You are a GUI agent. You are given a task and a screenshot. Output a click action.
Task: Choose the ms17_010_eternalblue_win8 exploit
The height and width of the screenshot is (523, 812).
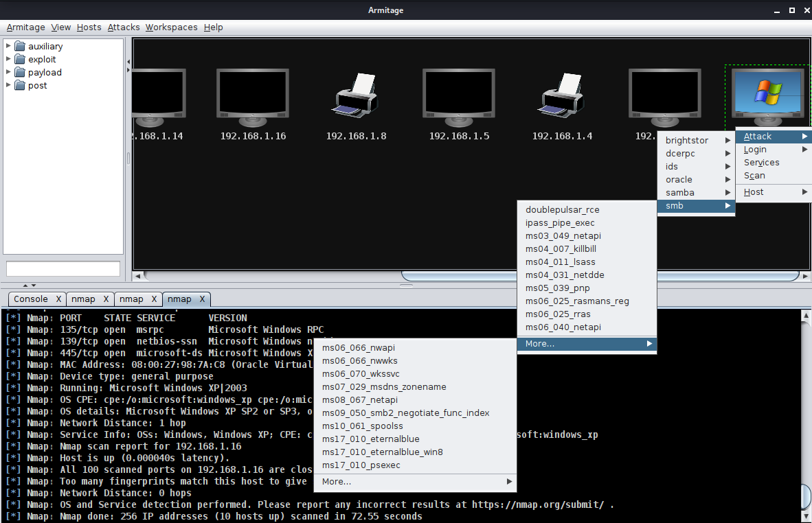click(x=416, y=452)
